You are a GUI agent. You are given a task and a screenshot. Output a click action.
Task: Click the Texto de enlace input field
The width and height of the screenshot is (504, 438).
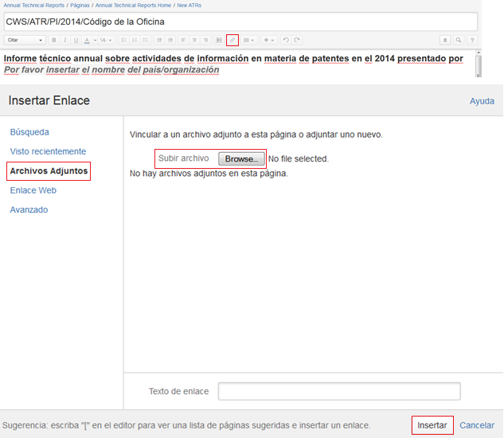(x=339, y=391)
